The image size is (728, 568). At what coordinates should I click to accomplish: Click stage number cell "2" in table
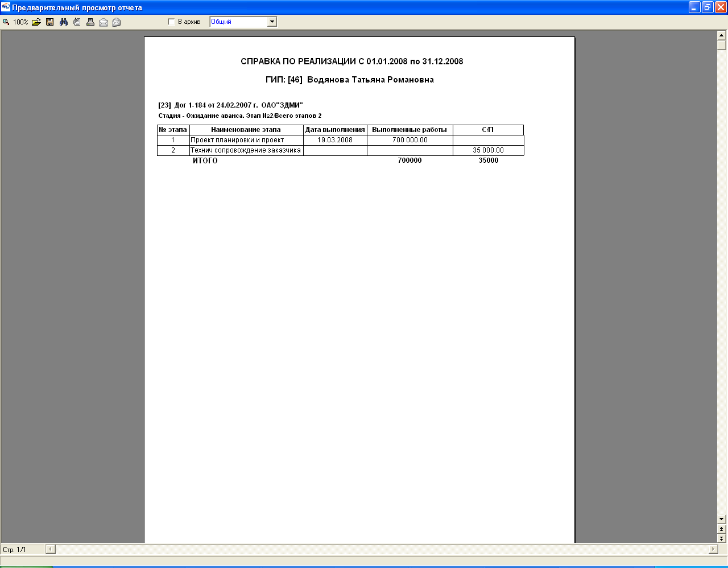coord(173,150)
